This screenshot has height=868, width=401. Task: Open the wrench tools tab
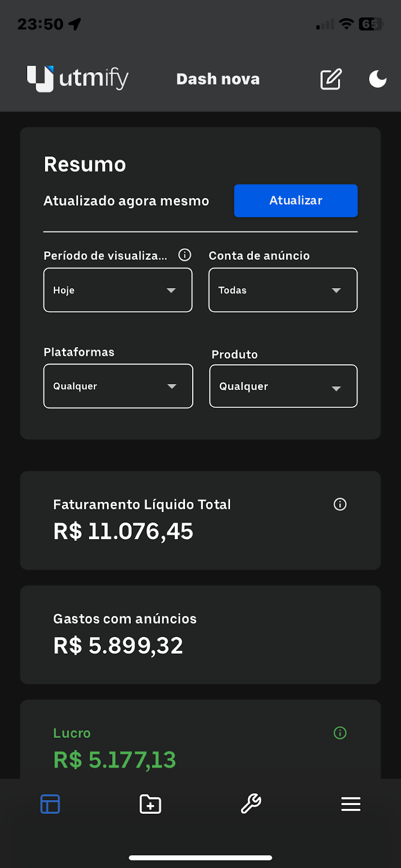point(251,804)
